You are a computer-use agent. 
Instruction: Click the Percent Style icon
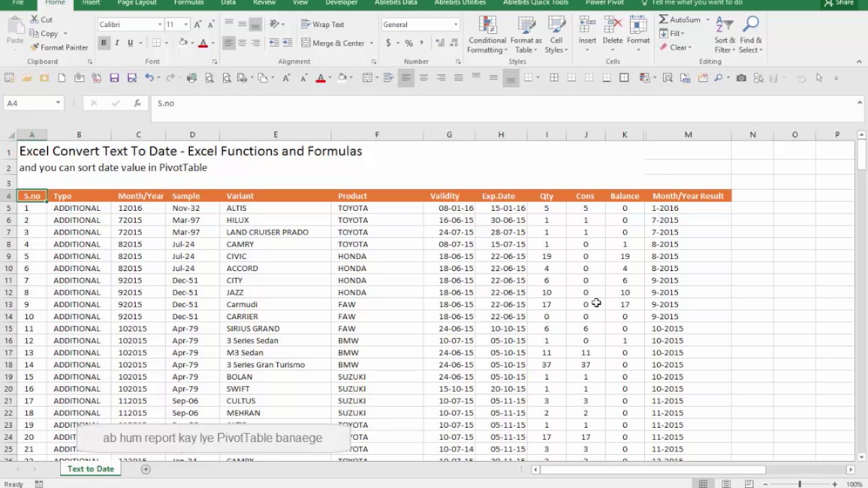coord(409,43)
